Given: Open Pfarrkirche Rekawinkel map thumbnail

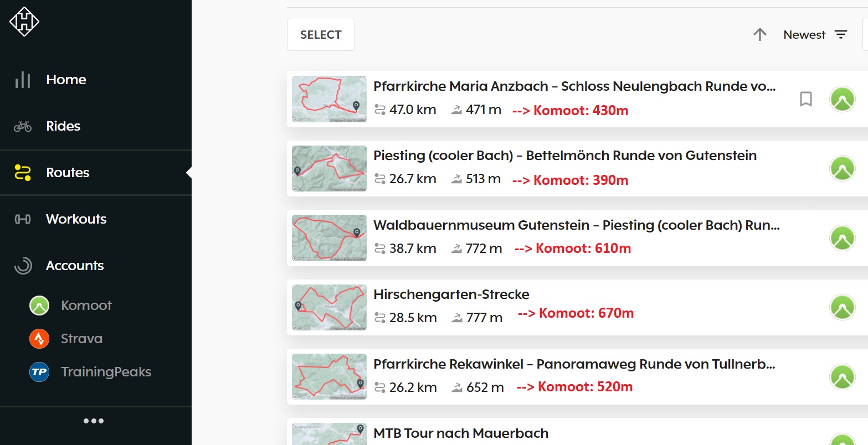Looking at the screenshot, I should (329, 376).
